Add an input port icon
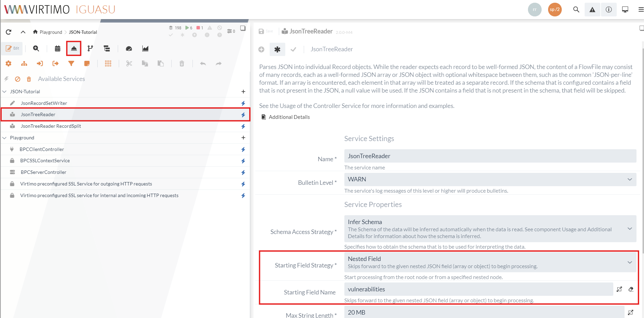Screen dimensions: 644x318 click(40, 64)
